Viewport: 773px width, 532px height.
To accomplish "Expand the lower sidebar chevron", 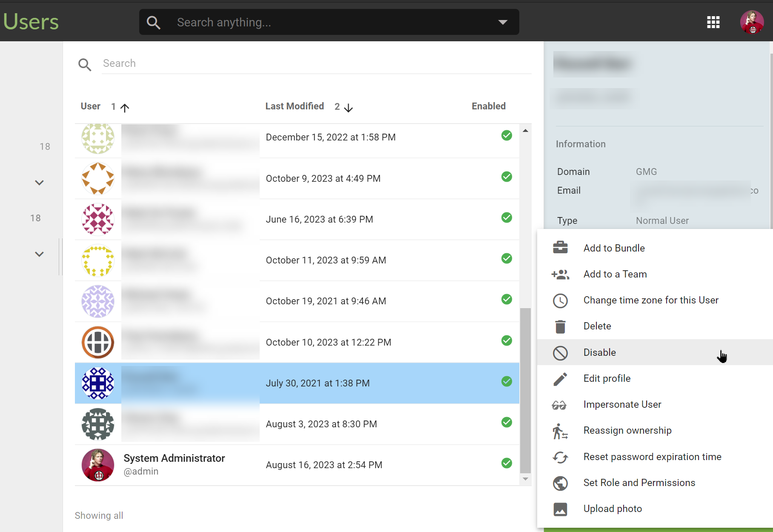I will pyautogui.click(x=39, y=254).
